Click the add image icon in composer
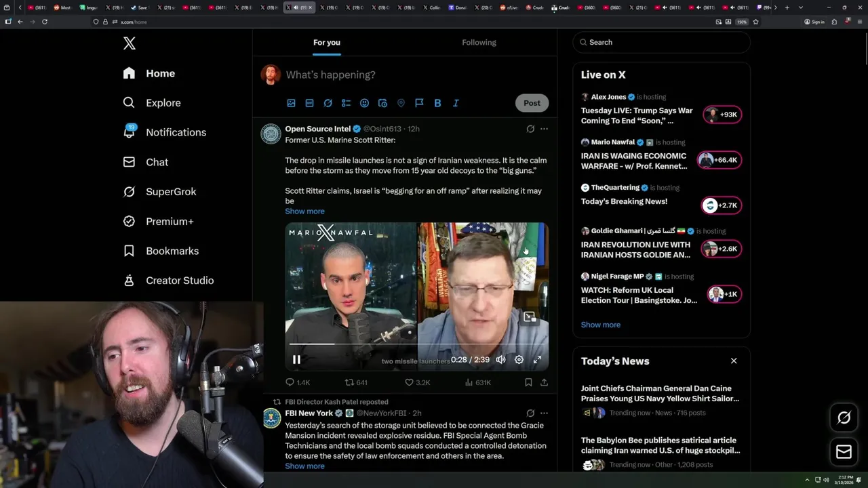 click(291, 103)
